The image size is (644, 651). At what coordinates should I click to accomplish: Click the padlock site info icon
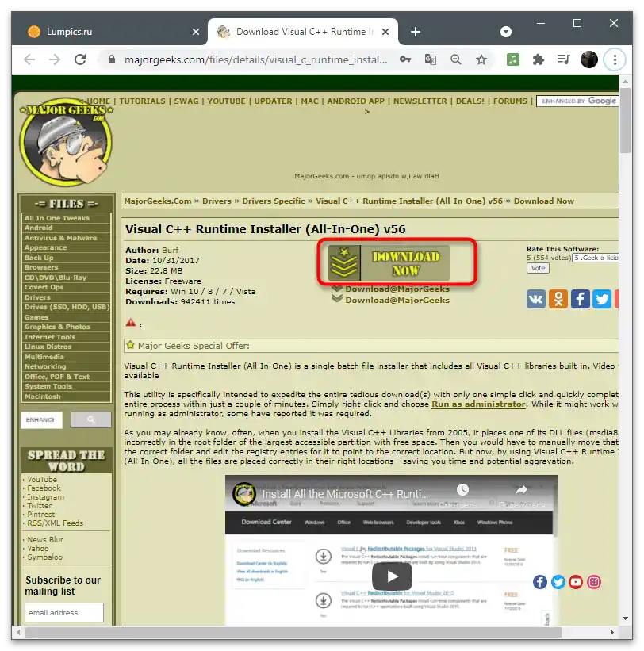111,59
